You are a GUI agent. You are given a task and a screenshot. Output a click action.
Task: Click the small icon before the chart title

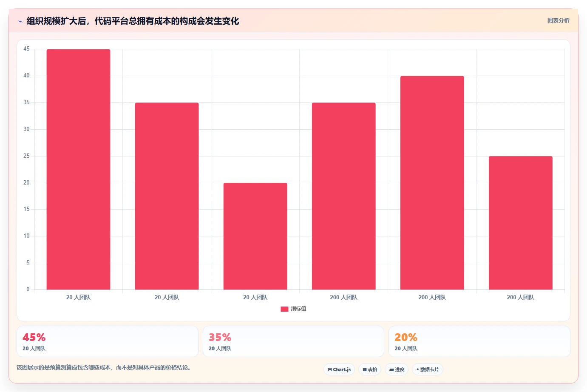point(20,21)
